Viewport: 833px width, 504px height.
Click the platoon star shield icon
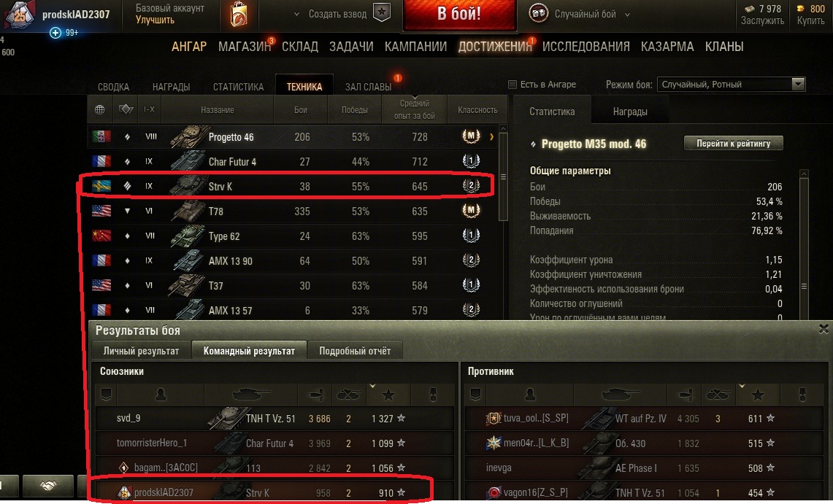tap(381, 12)
